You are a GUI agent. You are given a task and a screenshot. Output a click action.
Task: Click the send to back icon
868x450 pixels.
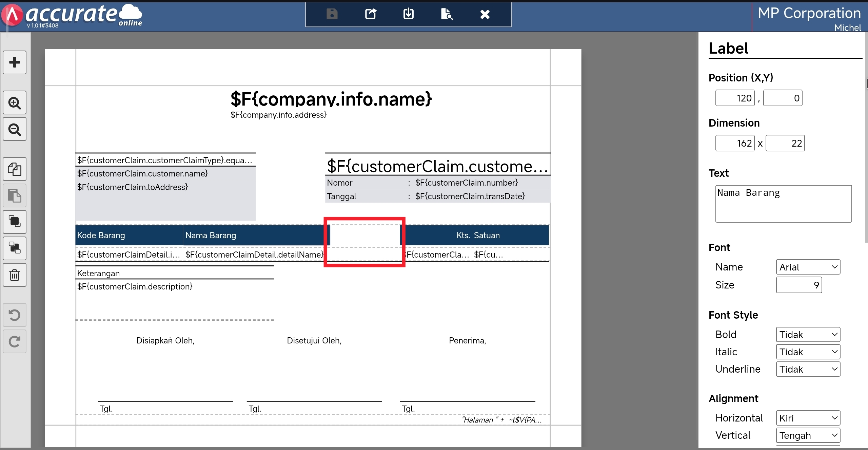(x=14, y=248)
